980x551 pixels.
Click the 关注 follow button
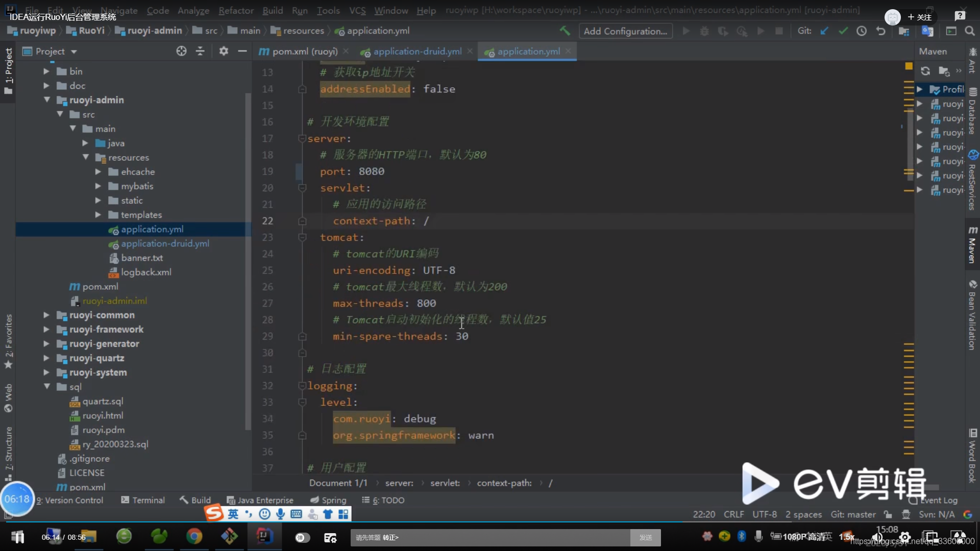tap(919, 17)
